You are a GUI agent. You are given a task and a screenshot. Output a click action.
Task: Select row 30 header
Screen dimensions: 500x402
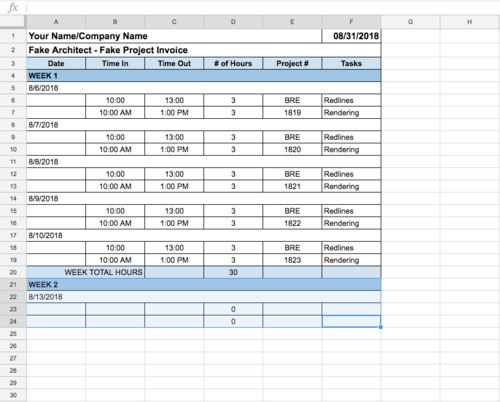[13, 395]
